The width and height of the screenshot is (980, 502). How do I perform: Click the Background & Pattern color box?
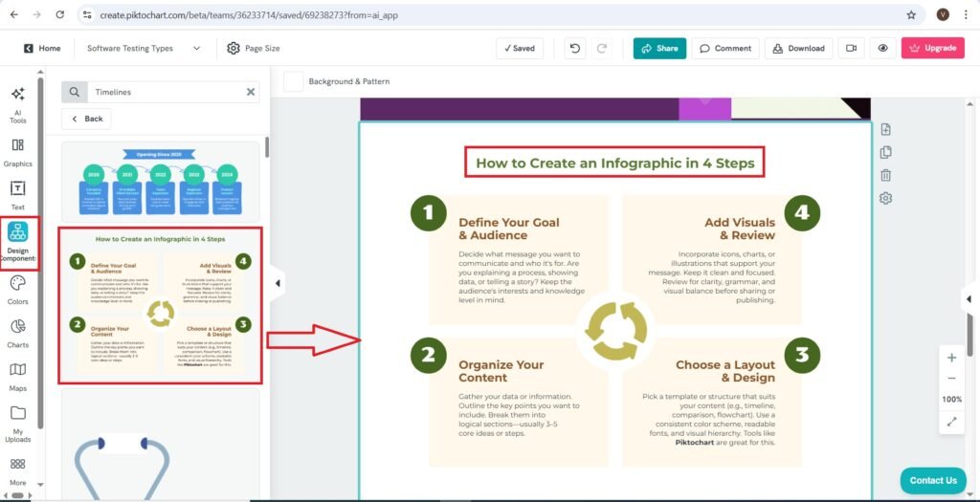(293, 81)
